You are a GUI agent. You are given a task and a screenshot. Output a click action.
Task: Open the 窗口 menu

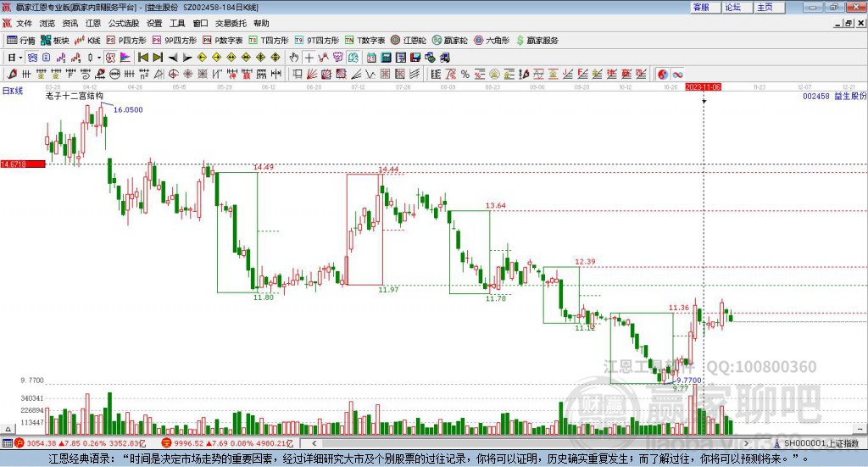tap(200, 23)
